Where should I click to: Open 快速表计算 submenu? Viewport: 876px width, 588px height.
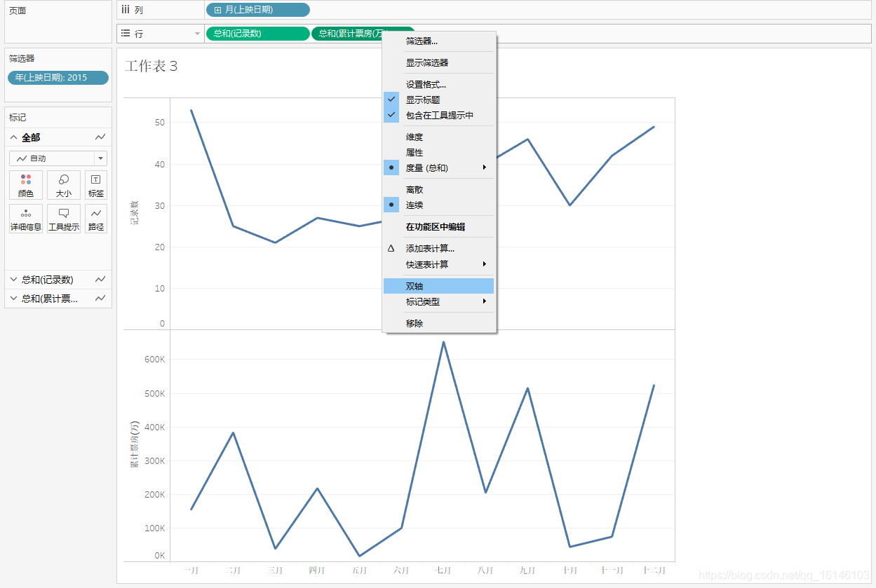click(439, 264)
